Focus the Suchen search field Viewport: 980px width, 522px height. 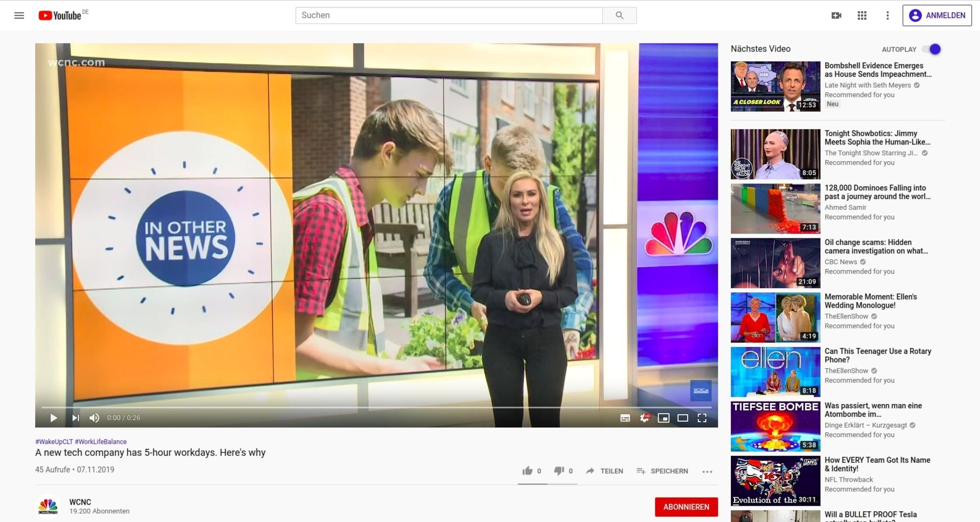tap(449, 15)
